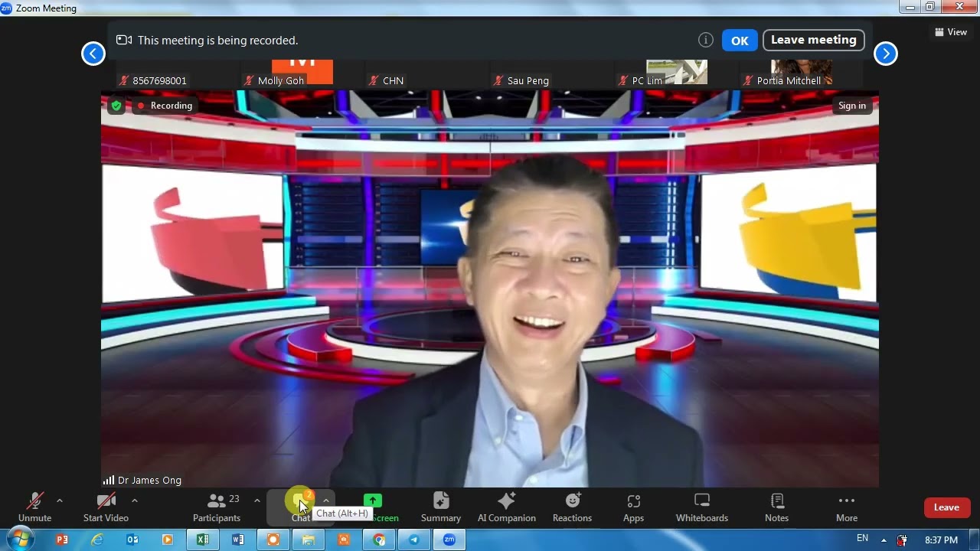Open the View layout menu

[x=951, y=32]
